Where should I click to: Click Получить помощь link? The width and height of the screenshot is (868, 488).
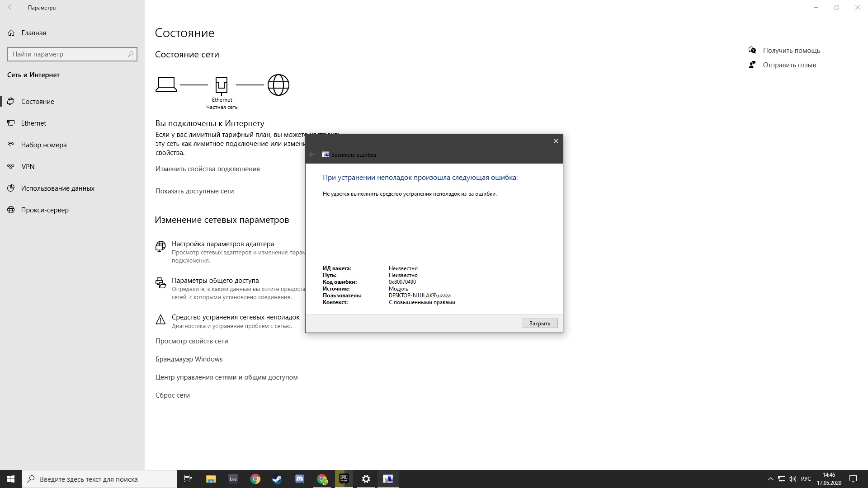pos(792,51)
